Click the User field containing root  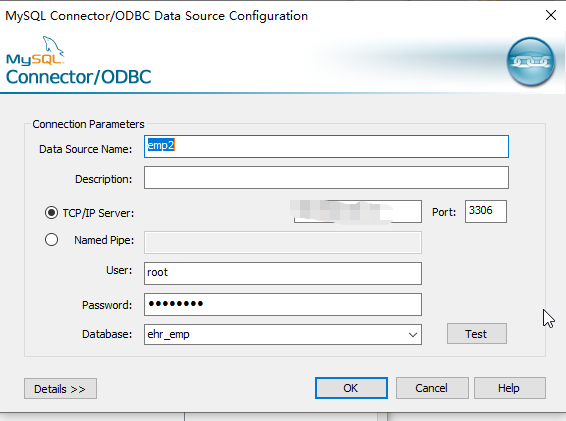point(283,273)
